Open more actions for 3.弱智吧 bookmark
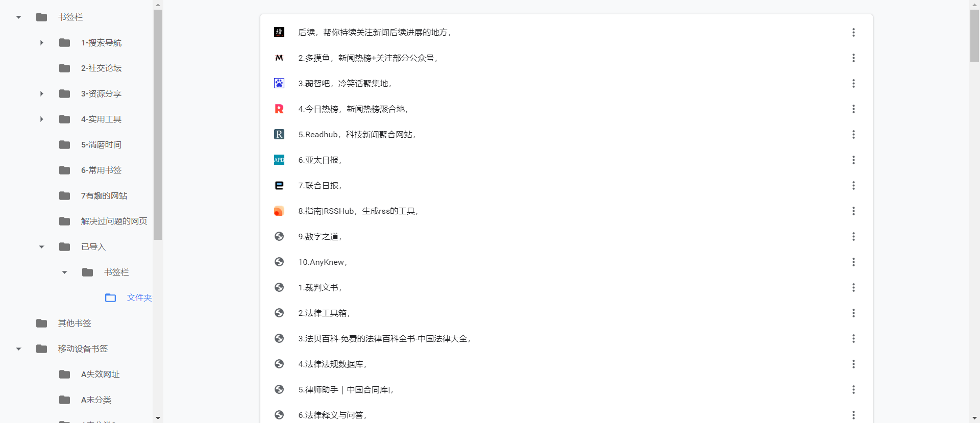The image size is (980, 423). coord(853,83)
